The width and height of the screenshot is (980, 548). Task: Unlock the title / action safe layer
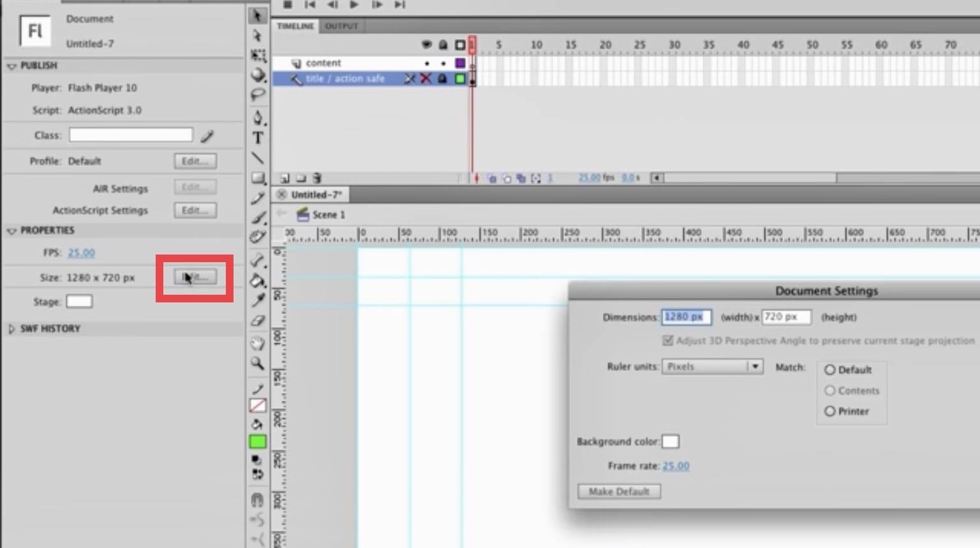(x=442, y=78)
